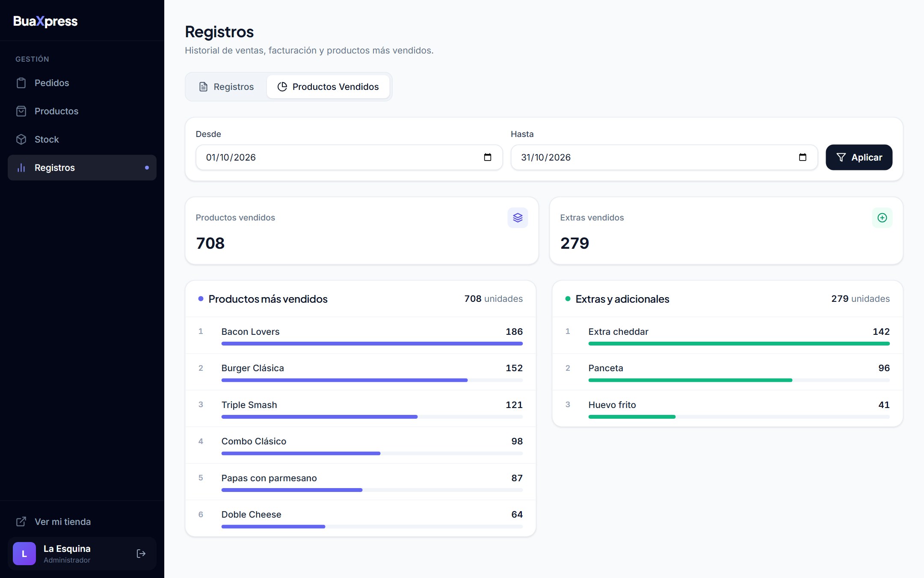924x578 pixels.
Task: Click the Productos shopping bag icon
Action: (x=21, y=111)
